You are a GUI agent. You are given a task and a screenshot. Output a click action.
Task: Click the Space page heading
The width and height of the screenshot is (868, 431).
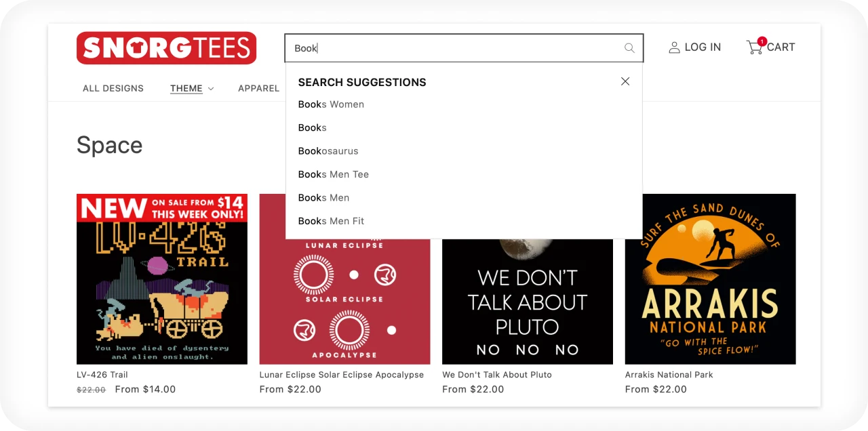coord(110,145)
